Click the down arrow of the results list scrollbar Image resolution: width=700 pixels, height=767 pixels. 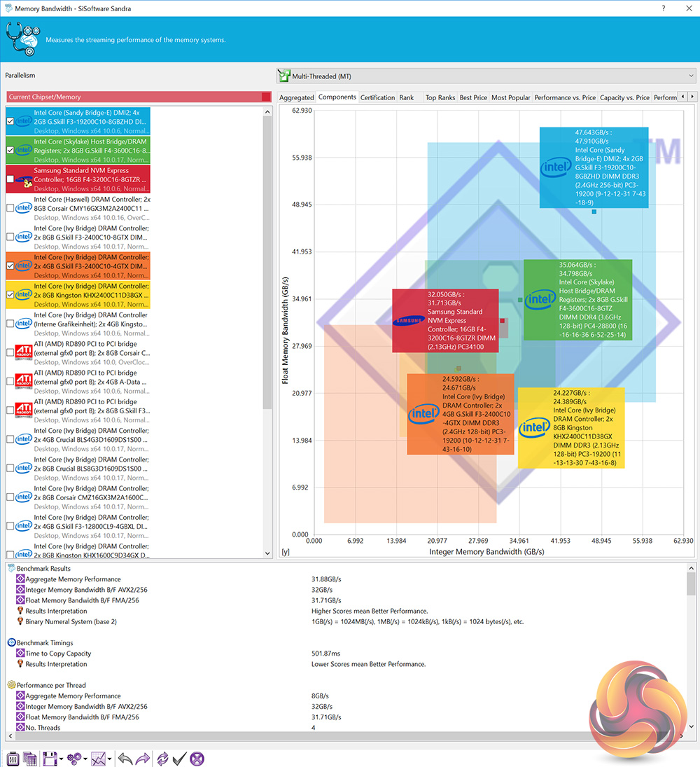pyautogui.click(x=267, y=553)
